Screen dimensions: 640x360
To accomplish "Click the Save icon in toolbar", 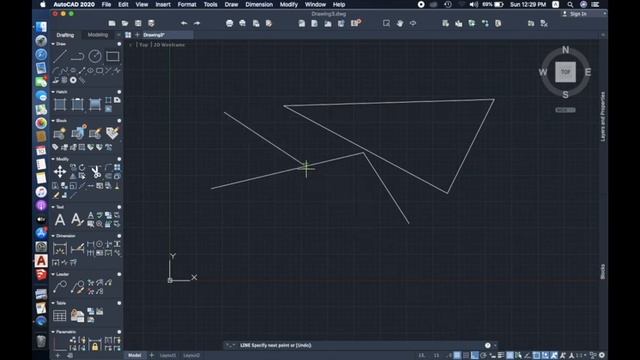I will 138,23.
